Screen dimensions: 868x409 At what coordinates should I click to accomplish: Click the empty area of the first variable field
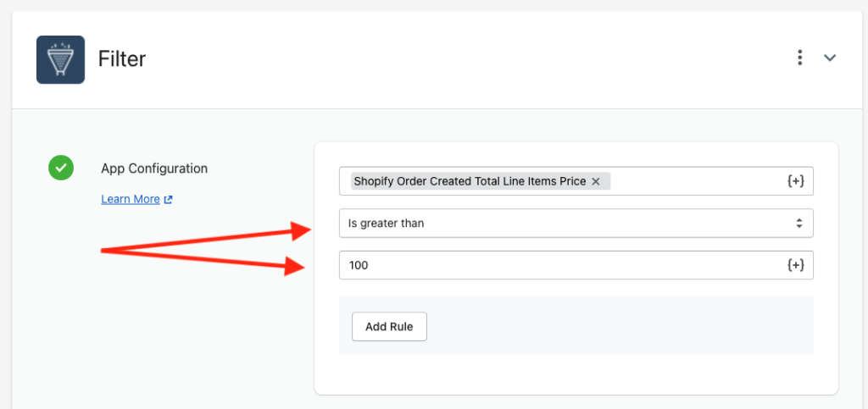click(697, 181)
